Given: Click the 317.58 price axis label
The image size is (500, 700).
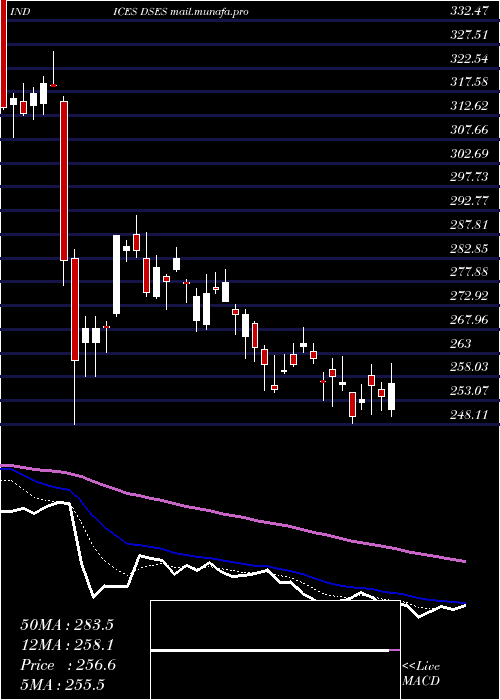Looking at the screenshot, I should pos(469,82).
